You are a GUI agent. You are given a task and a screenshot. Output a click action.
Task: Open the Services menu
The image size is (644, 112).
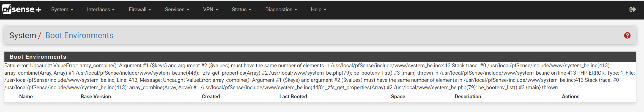coord(177,10)
